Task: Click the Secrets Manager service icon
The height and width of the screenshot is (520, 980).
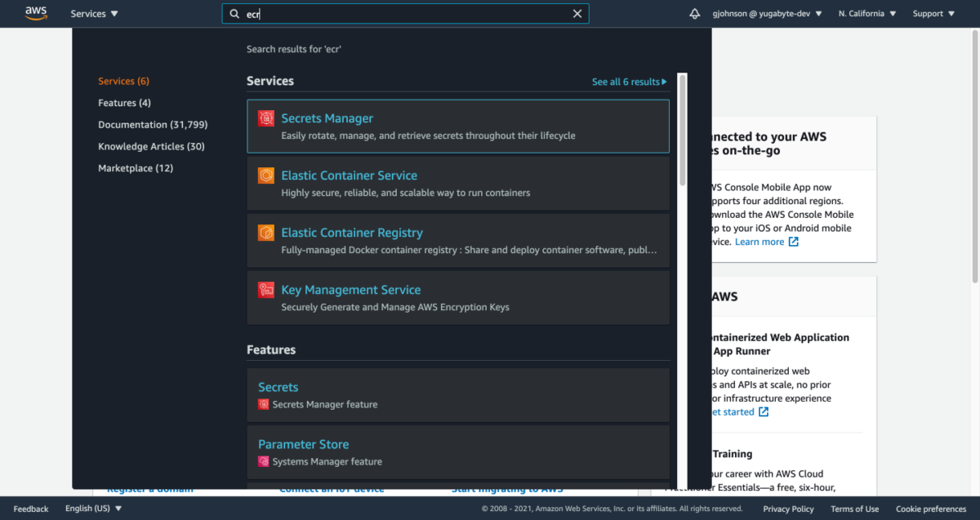Action: click(265, 118)
